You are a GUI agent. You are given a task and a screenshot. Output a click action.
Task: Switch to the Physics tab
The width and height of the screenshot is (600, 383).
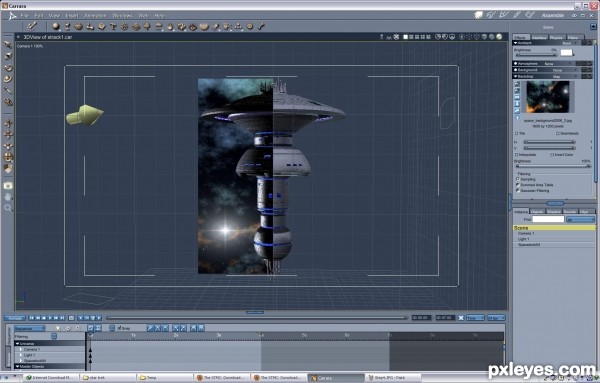(556, 37)
